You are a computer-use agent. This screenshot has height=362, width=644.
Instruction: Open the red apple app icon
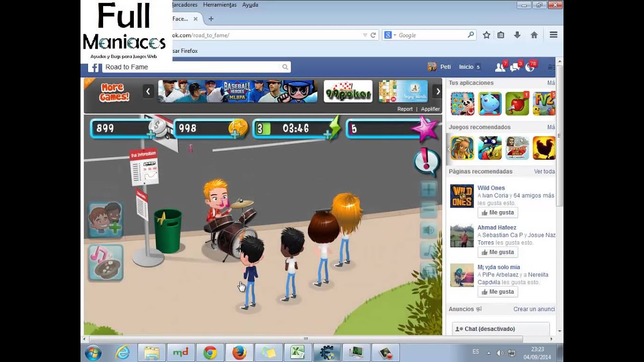(517, 104)
